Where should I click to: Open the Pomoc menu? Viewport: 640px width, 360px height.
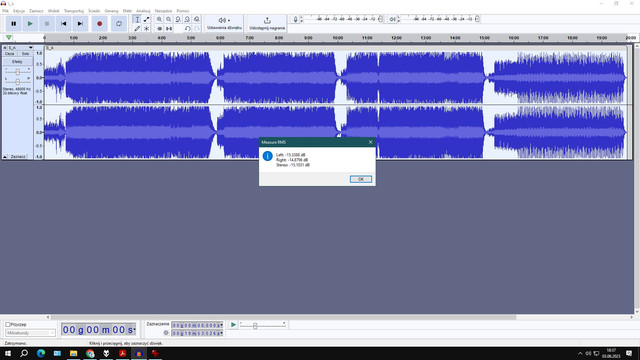[182, 11]
